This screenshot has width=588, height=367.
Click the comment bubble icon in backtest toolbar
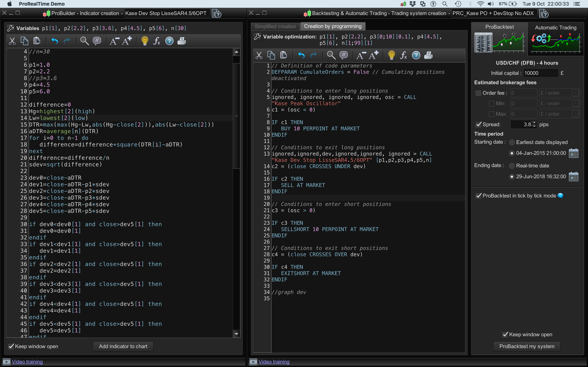(x=344, y=55)
